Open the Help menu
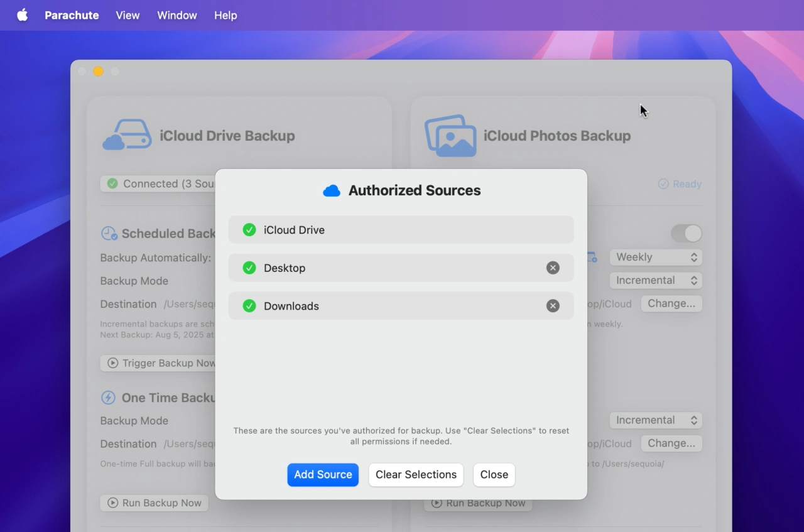The height and width of the screenshot is (532, 804). coord(225,15)
